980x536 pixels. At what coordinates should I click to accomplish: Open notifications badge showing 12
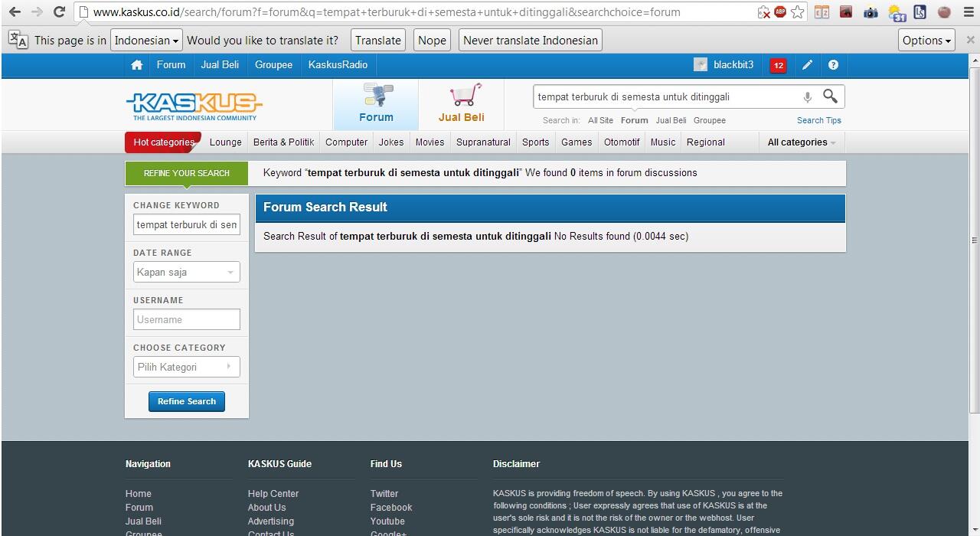779,65
